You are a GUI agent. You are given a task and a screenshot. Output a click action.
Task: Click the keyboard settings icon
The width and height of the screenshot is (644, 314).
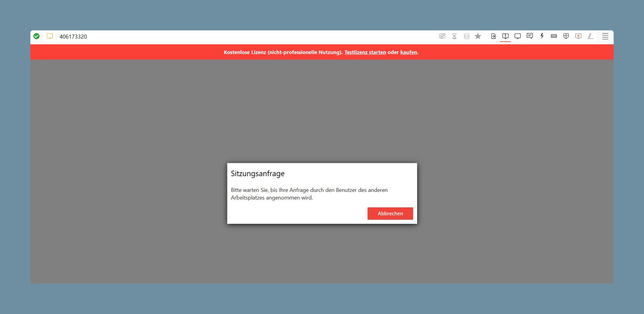554,36
